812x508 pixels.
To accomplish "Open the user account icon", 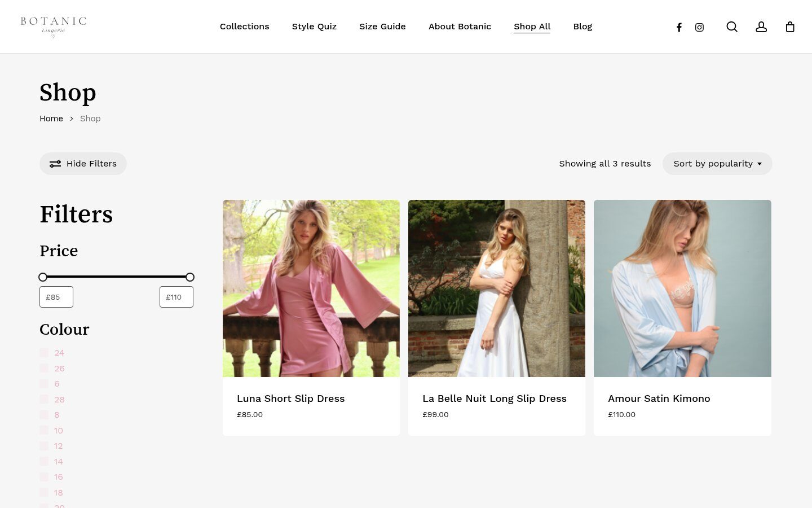I will pyautogui.click(x=761, y=27).
